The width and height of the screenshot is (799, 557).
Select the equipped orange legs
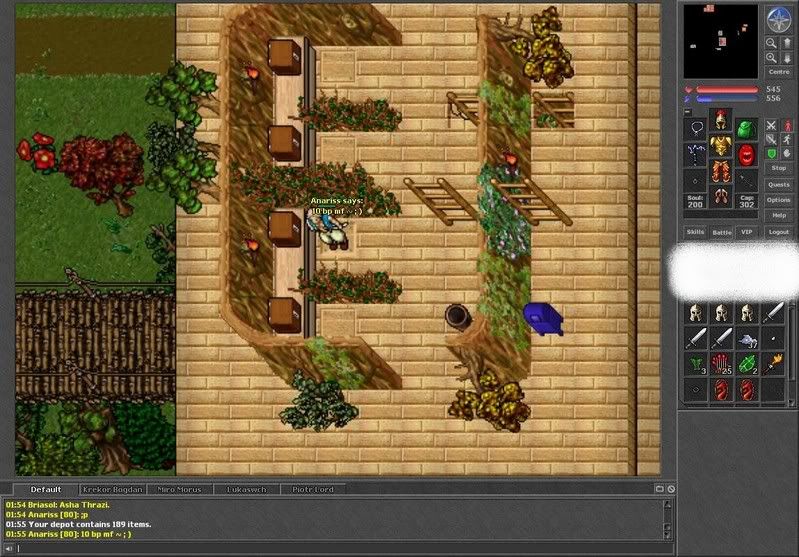click(x=721, y=172)
